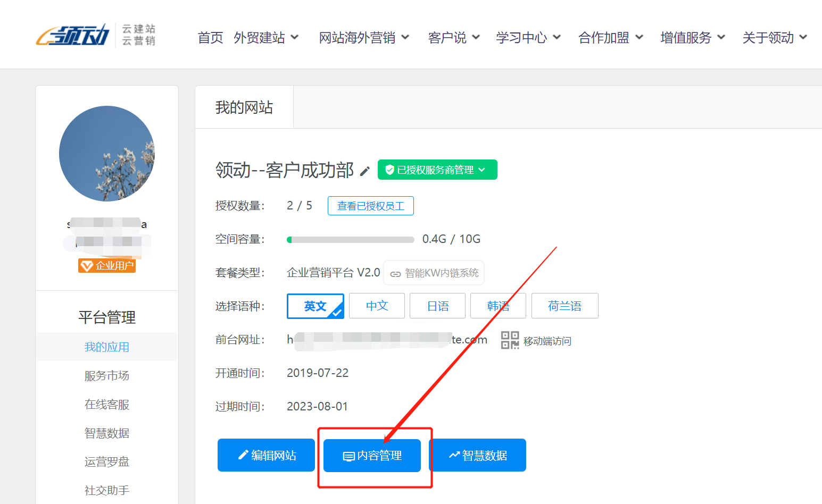Go to 首页 in the top navigation

[210, 38]
